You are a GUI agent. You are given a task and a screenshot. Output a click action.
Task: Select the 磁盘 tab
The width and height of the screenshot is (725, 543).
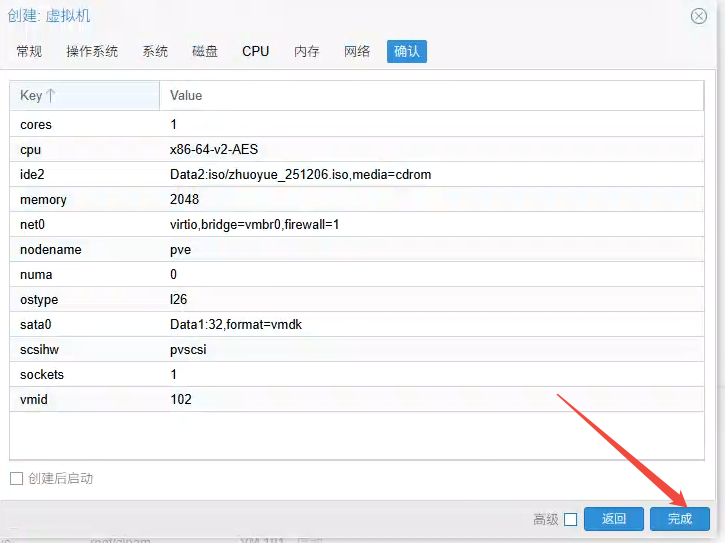point(205,51)
